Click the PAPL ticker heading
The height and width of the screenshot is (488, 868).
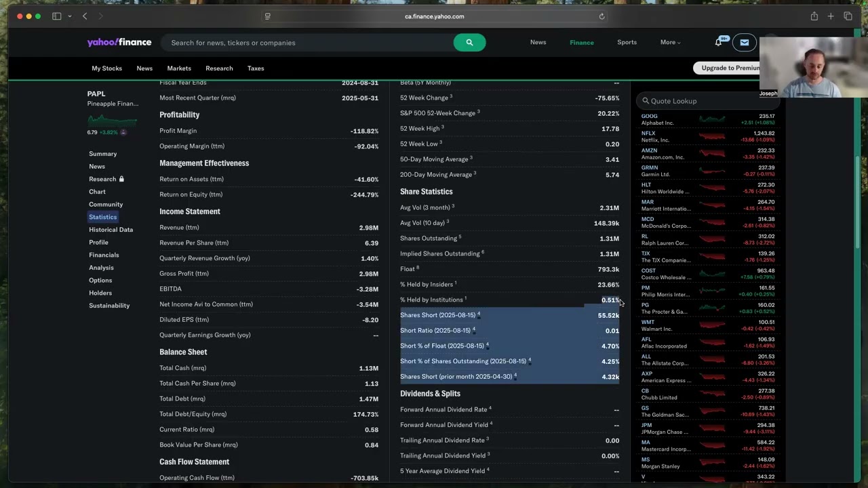pos(96,94)
